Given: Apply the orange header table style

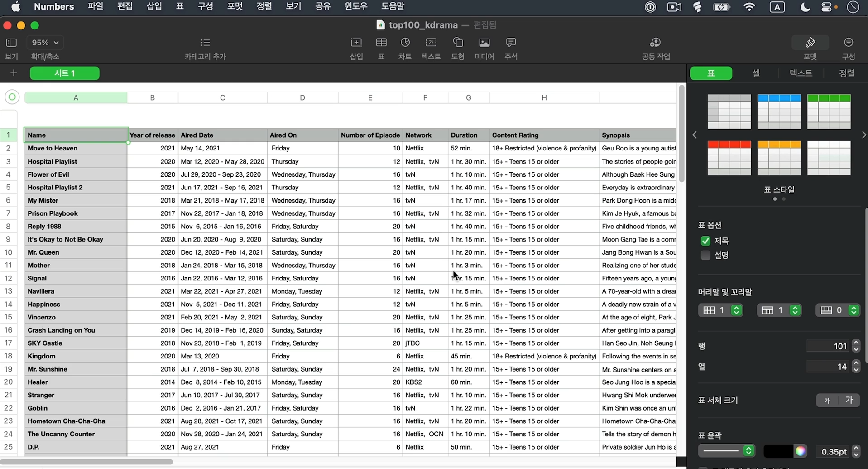Looking at the screenshot, I should point(779,158).
